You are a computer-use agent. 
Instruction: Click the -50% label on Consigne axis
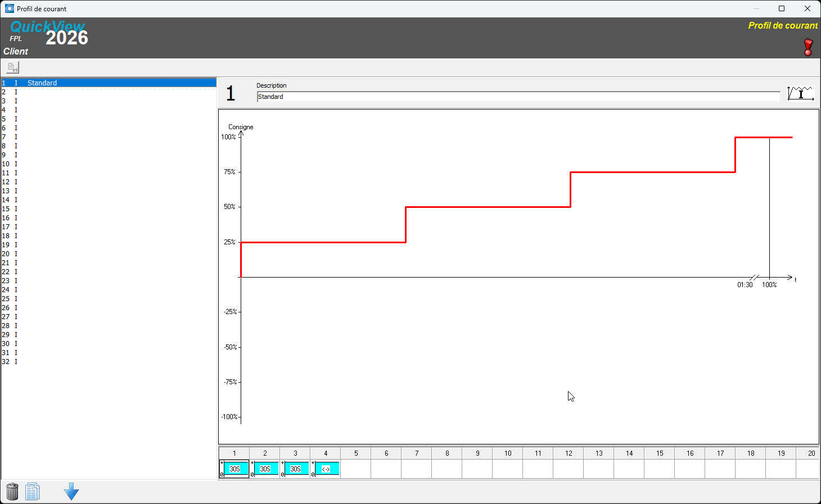coord(231,347)
